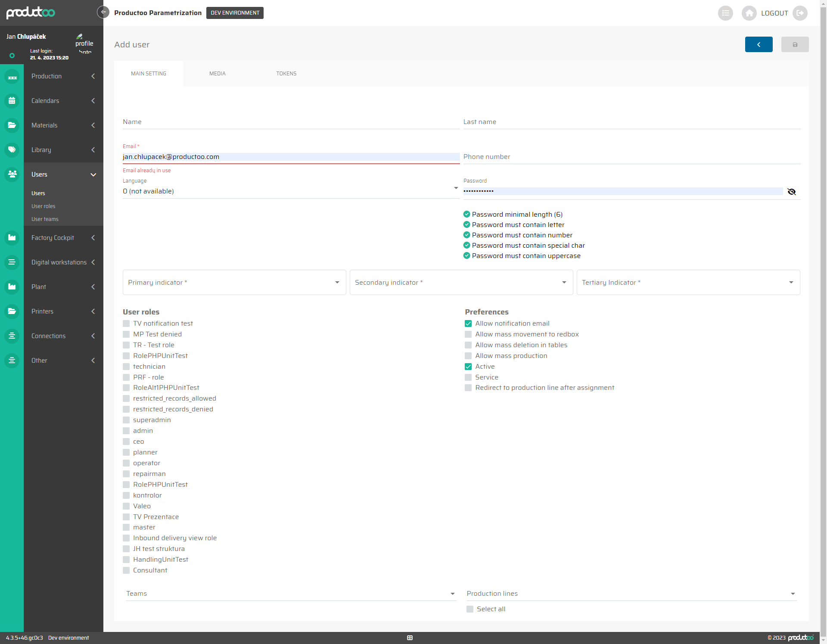Click the LOGOUT text link

tap(774, 13)
